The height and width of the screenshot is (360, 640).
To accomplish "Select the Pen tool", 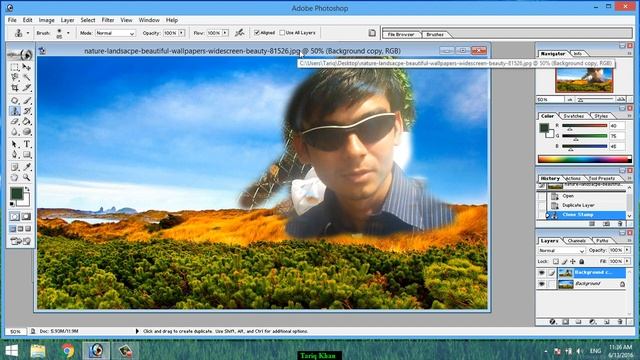I will point(15,155).
